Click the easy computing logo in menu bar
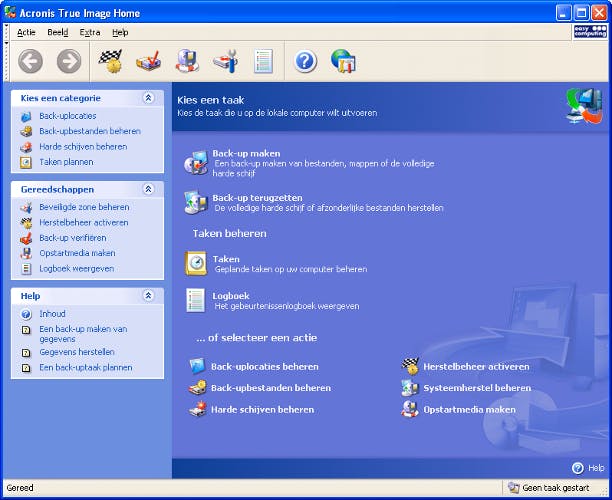 tap(590, 31)
